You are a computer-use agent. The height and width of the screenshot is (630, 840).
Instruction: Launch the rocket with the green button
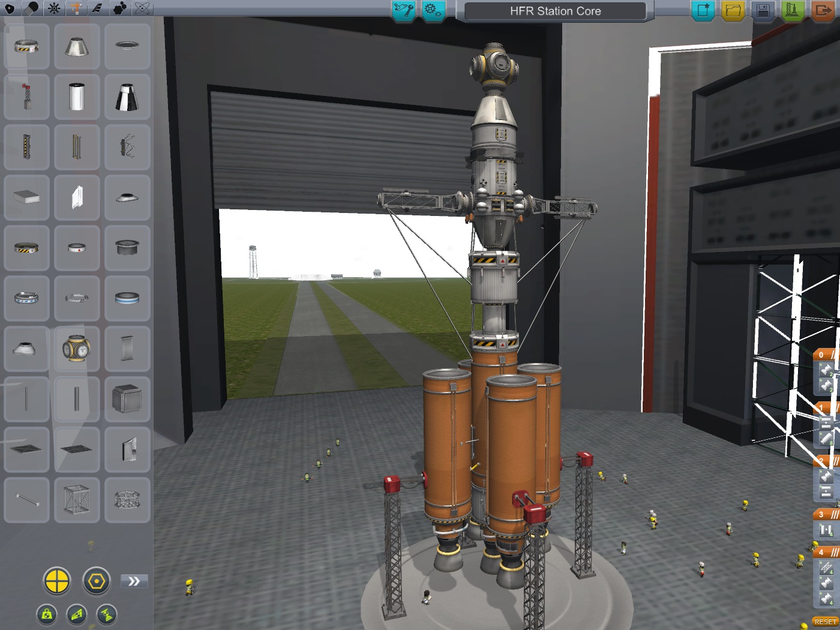(792, 10)
